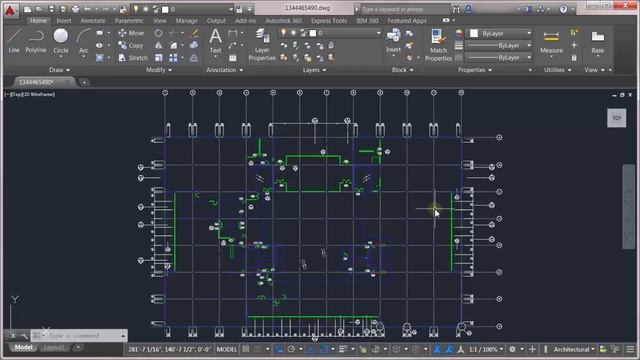This screenshot has width=640, height=360.
Task: Click the Customization menu icon in status bar
Action: pyautogui.click(x=630, y=349)
